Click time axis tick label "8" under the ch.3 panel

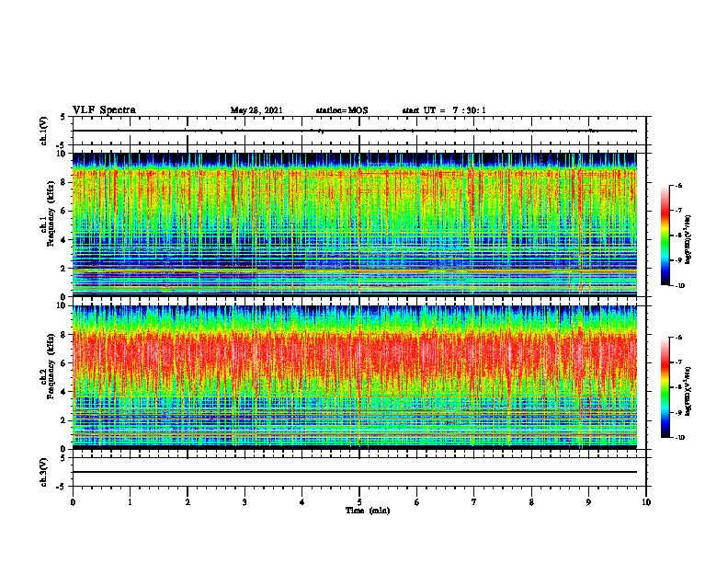click(x=531, y=502)
